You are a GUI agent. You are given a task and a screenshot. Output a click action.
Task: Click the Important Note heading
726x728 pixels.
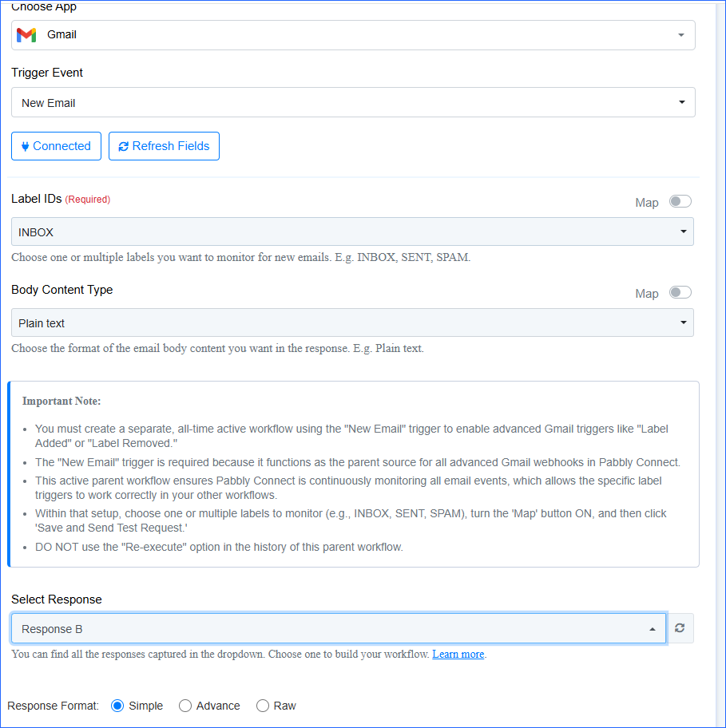[61, 401]
